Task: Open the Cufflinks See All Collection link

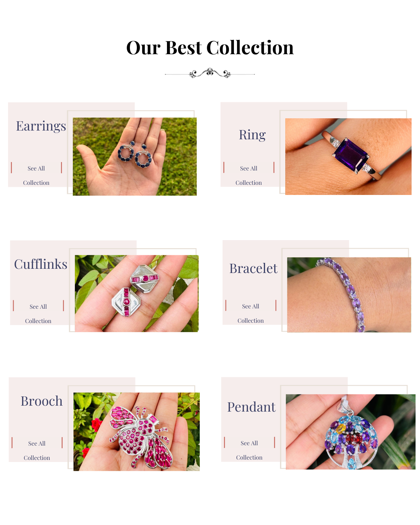Action: point(38,314)
